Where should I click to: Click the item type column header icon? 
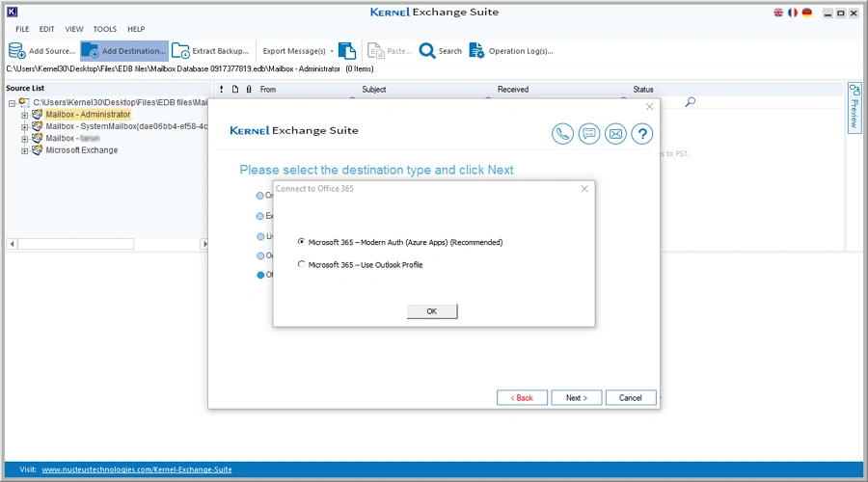235,89
